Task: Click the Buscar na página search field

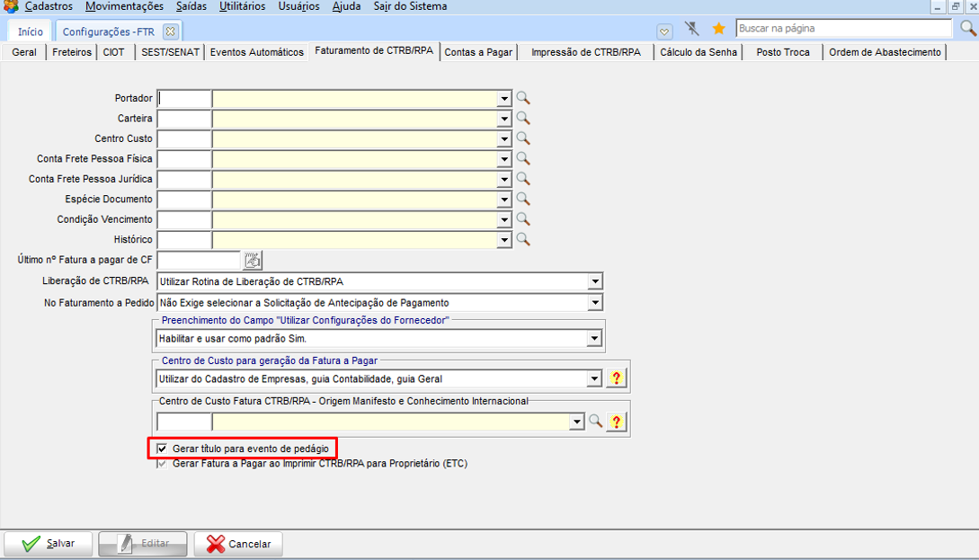Action: click(x=843, y=28)
